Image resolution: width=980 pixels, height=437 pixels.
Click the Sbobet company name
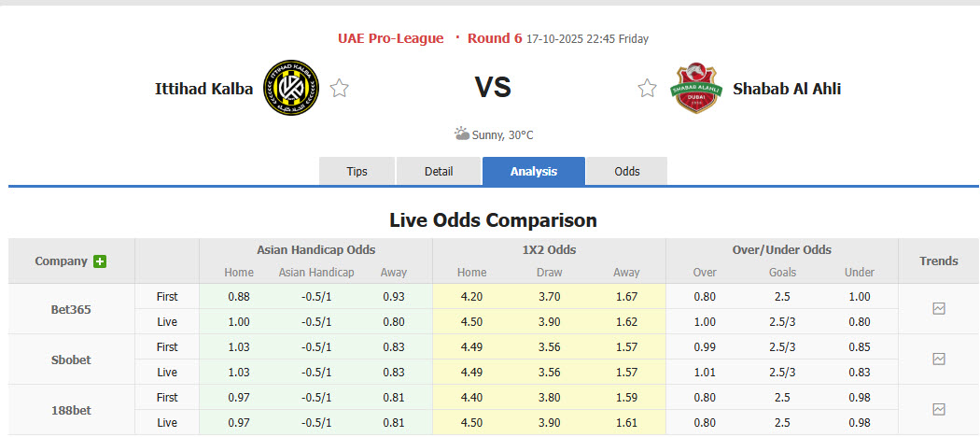71,359
